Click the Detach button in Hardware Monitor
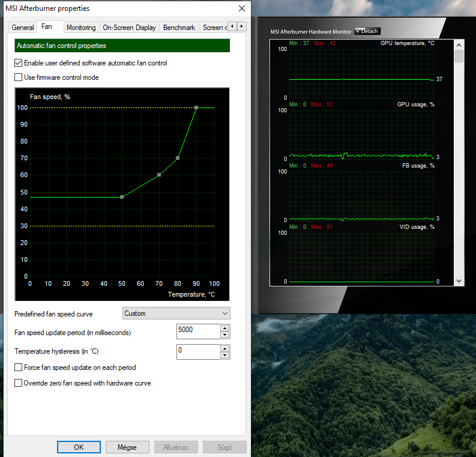 pos(367,31)
